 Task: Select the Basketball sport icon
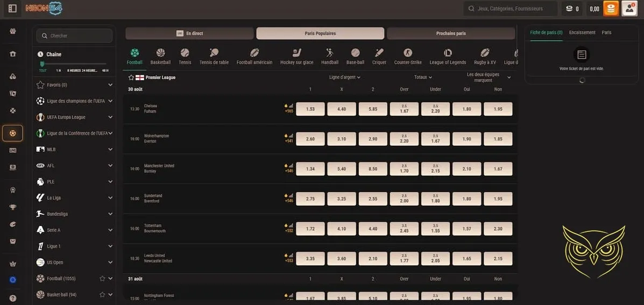160,53
